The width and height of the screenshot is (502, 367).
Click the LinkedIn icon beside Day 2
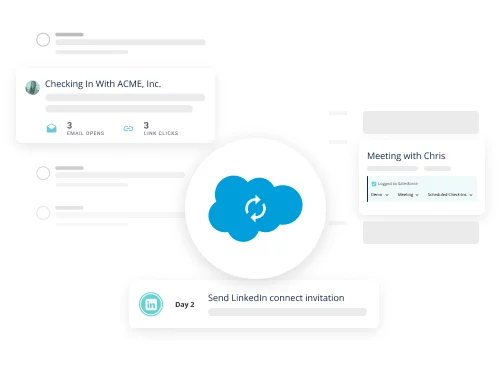151,304
